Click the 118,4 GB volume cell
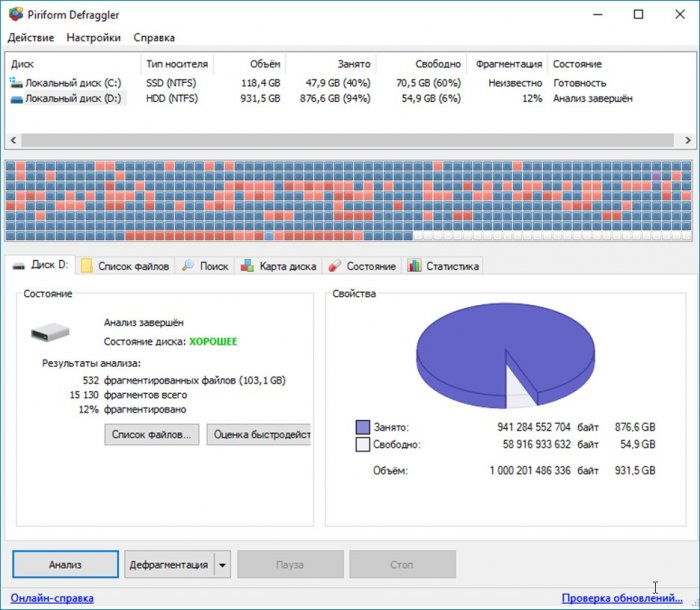This screenshot has height=610, width=700. pos(261,83)
